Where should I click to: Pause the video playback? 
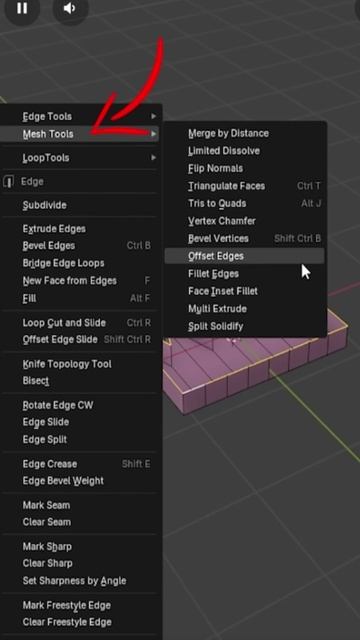pyautogui.click(x=22, y=8)
